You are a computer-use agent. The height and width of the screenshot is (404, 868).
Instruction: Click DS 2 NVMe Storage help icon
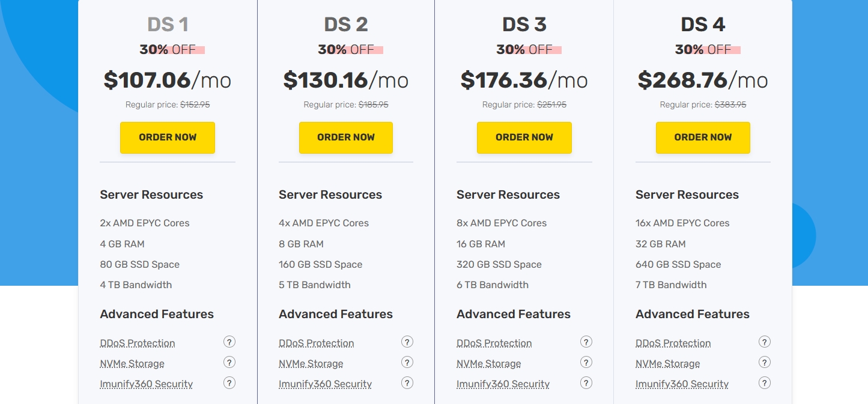click(x=407, y=363)
